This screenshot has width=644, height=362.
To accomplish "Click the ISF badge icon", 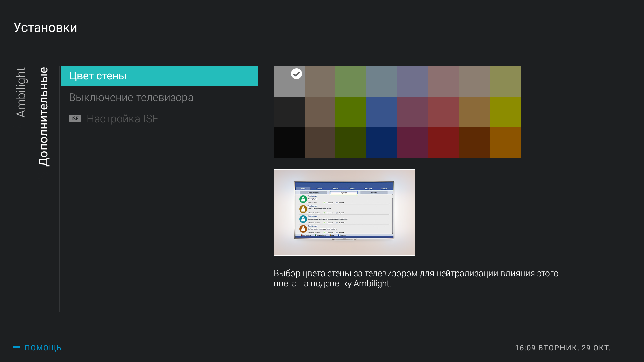I will click(x=75, y=119).
